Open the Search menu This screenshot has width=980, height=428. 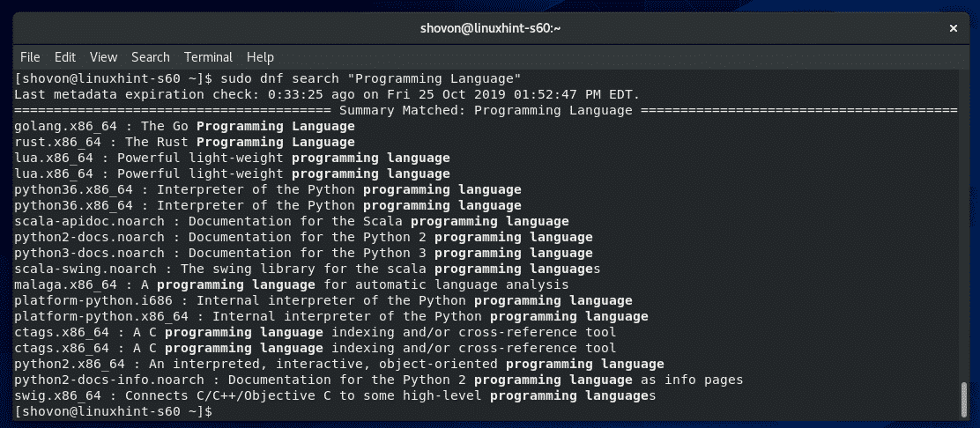150,57
